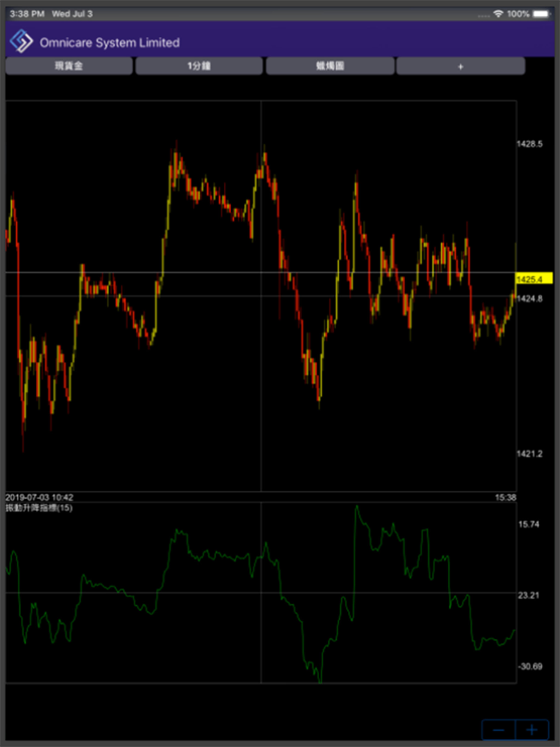Click the 振動升降指標(15) indicator label
The width and height of the screenshot is (560, 747).
(x=39, y=508)
